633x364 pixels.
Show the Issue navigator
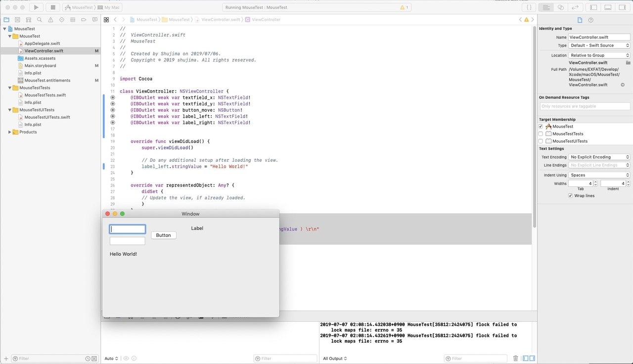click(x=50, y=20)
